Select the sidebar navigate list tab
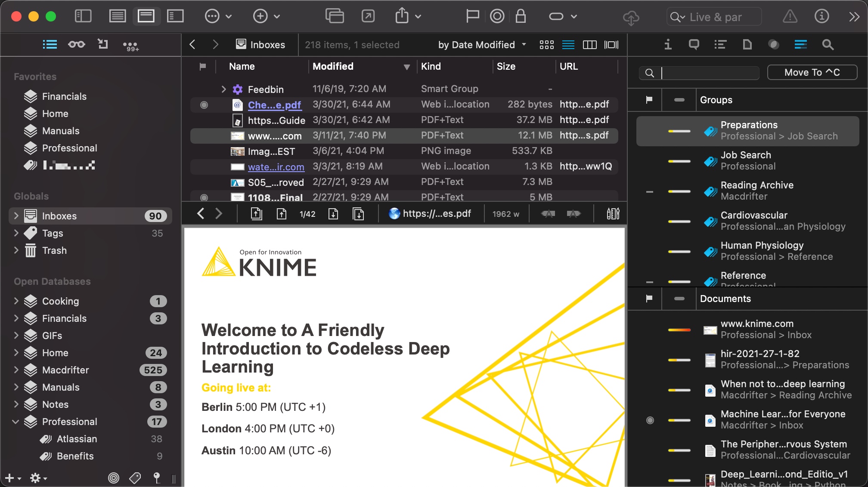Image resolution: width=868 pixels, height=487 pixels. coord(50,44)
